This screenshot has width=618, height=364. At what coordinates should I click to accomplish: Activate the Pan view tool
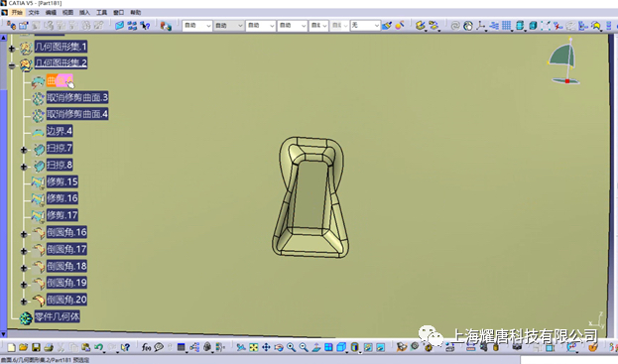pos(266,347)
